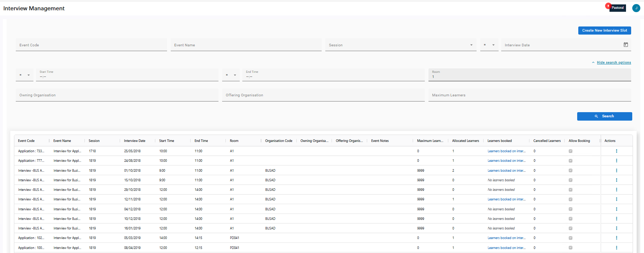The width and height of the screenshot is (644, 253).
Task: Click the Maximum Learners column header
Action: click(x=430, y=141)
